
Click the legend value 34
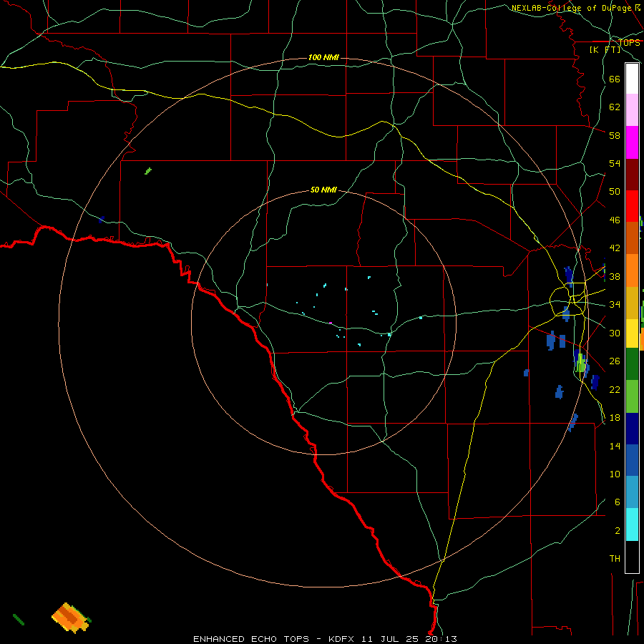(615, 305)
